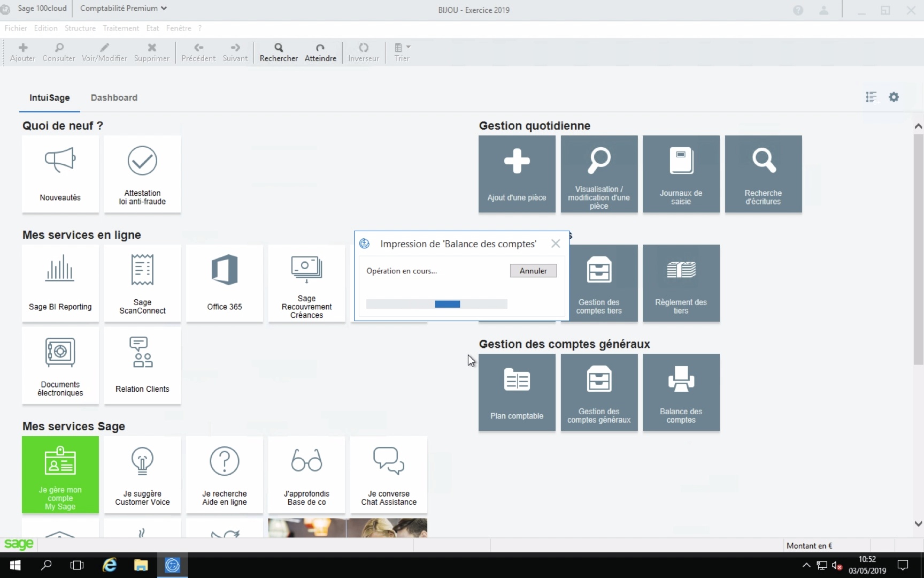
Task: Click the Consulter toolbar button
Action: [59, 52]
